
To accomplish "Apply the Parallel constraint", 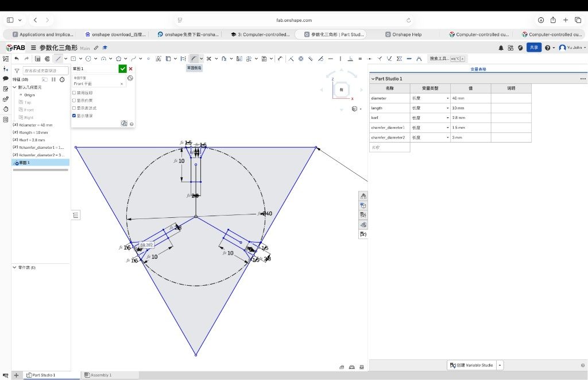I will 311,59.
